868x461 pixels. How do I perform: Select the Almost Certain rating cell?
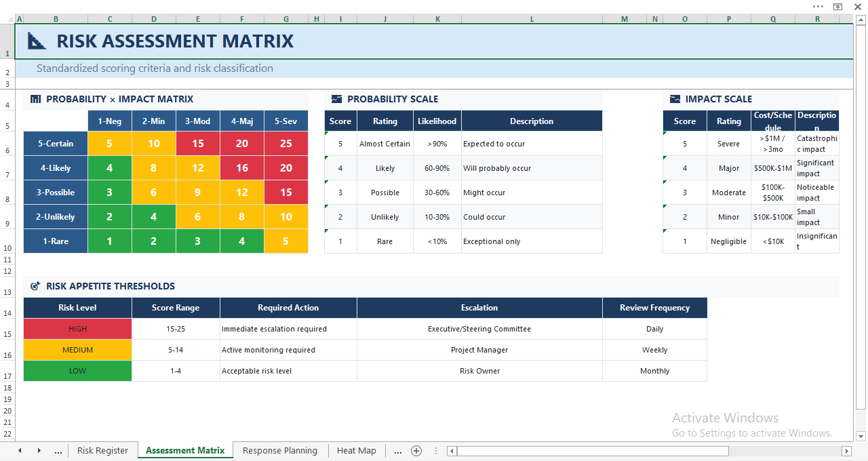385,144
